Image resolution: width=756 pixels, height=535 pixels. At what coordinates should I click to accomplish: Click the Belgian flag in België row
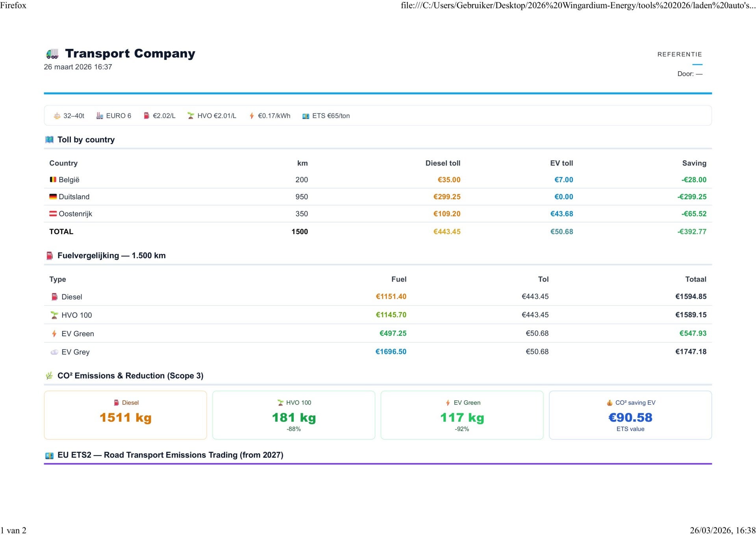53,180
